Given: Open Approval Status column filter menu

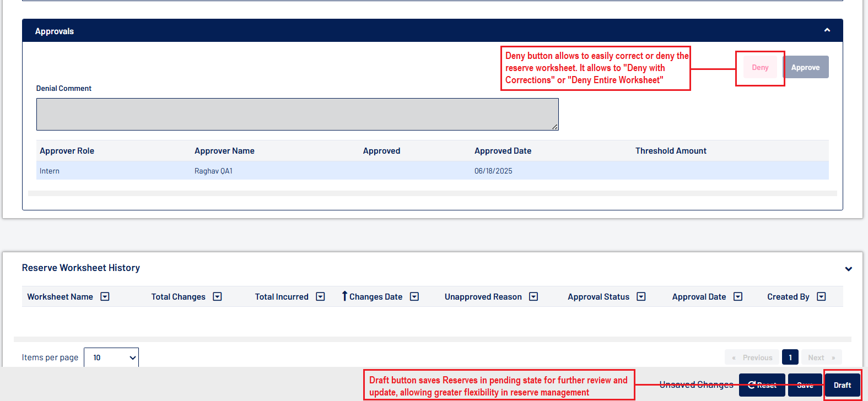Looking at the screenshot, I should [x=641, y=297].
